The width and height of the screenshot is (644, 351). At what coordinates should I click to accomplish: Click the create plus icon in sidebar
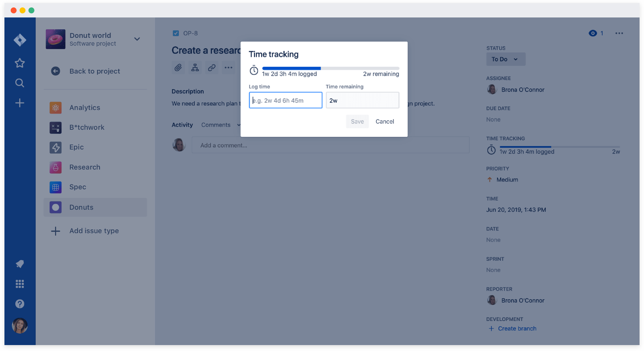(20, 103)
